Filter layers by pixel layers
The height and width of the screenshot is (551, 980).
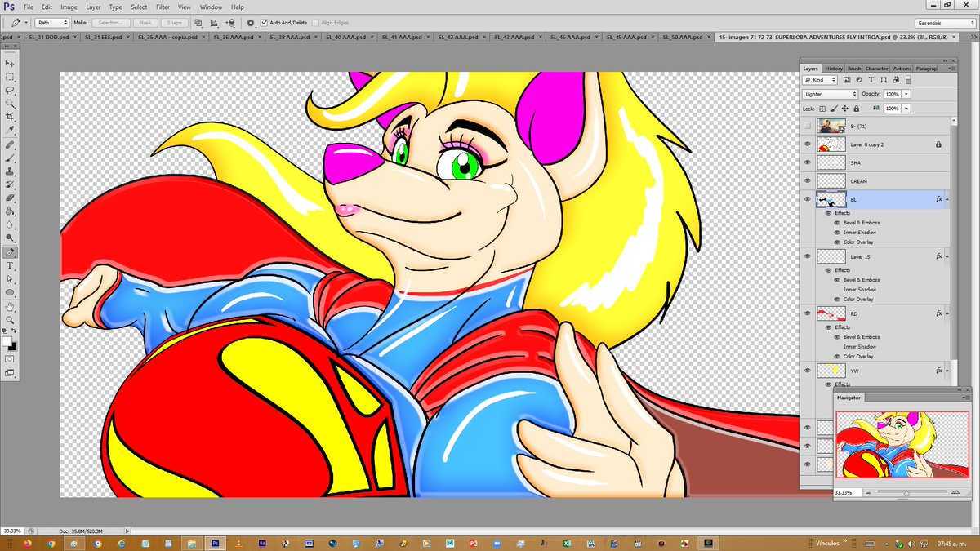click(847, 80)
